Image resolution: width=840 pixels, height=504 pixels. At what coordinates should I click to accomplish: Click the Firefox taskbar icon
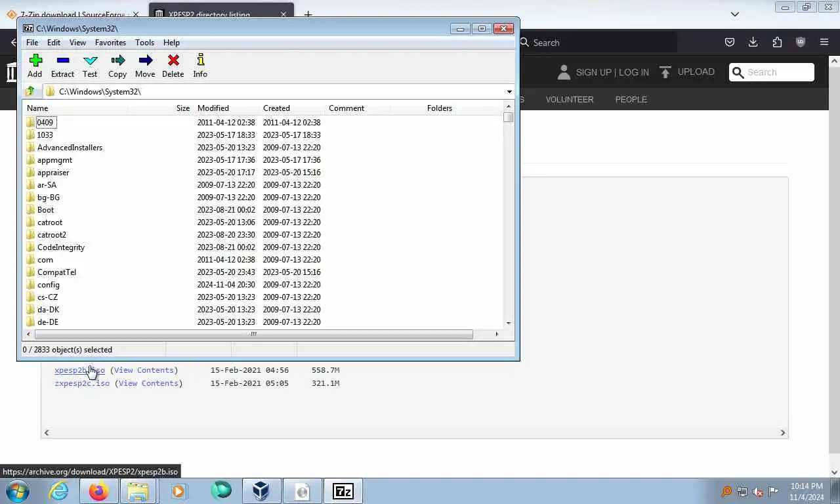[99, 491]
